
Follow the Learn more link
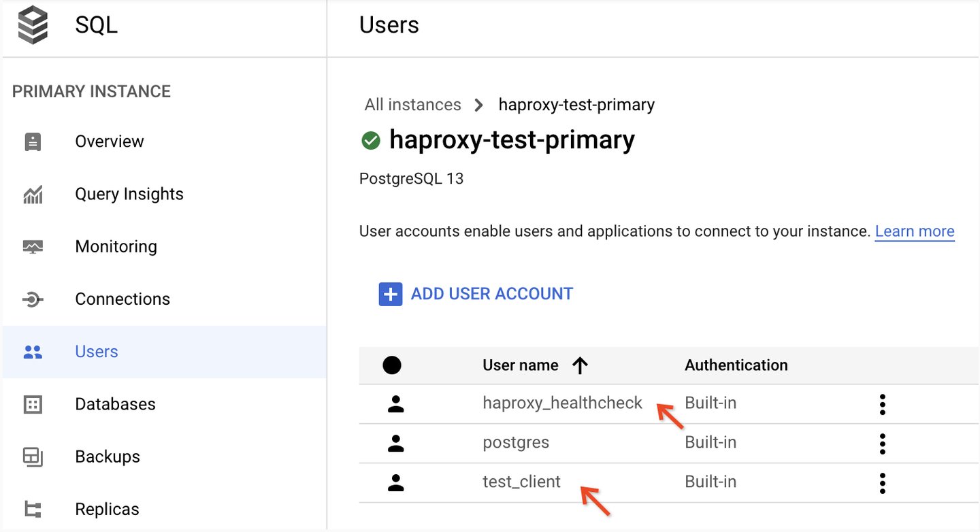click(x=915, y=231)
